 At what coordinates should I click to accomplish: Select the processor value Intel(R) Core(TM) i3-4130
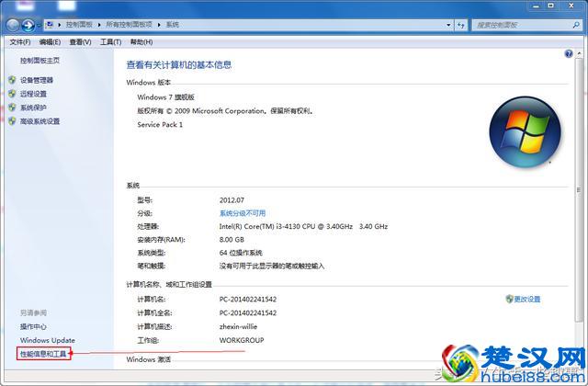pyautogui.click(x=303, y=226)
